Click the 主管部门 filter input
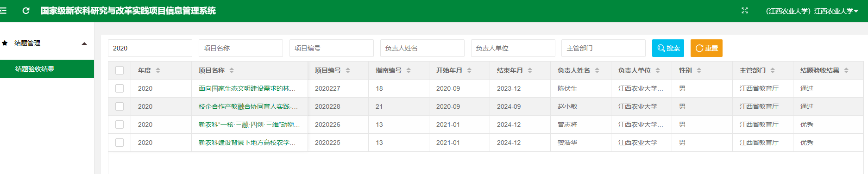 604,48
